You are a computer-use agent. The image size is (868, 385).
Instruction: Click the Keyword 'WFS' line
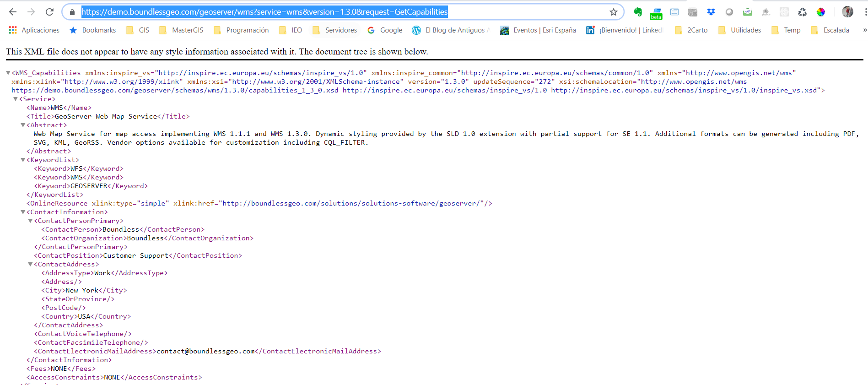(79, 168)
